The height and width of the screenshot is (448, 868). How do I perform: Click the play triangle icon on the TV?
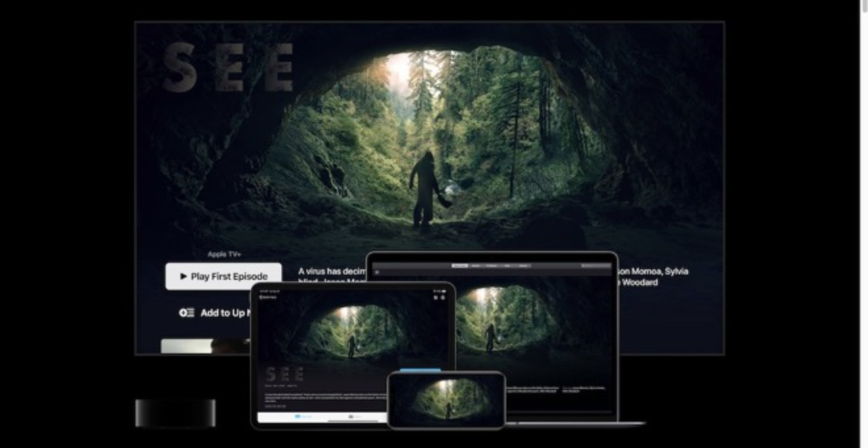tap(183, 277)
